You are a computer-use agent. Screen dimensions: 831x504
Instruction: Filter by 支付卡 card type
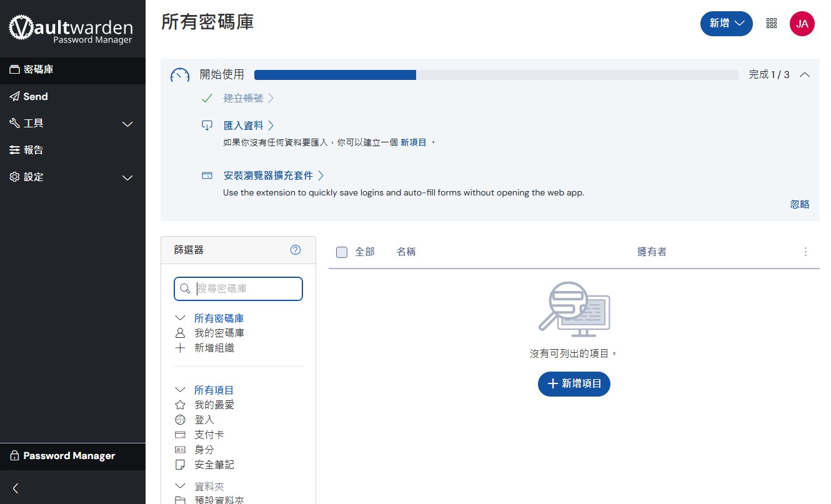tap(209, 435)
